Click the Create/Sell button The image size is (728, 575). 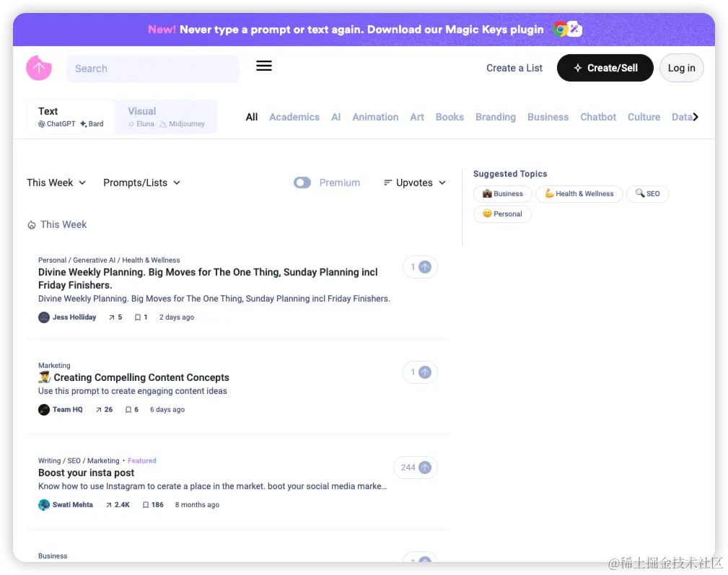(605, 68)
